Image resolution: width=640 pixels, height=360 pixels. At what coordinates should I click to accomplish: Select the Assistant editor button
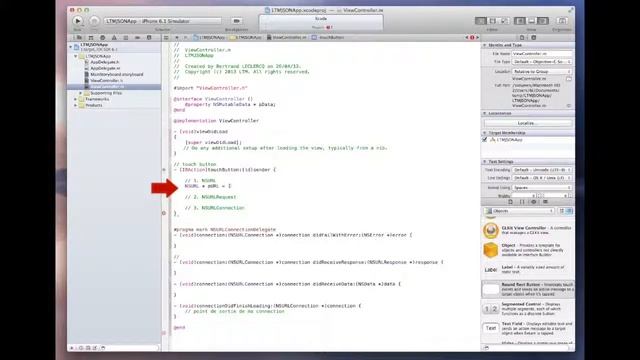[x=493, y=21]
